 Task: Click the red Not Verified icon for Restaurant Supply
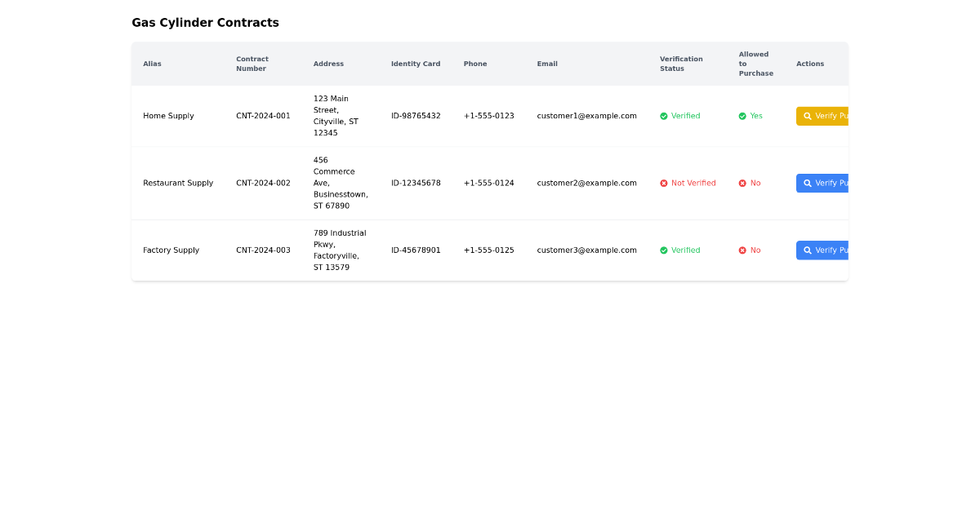click(x=664, y=183)
